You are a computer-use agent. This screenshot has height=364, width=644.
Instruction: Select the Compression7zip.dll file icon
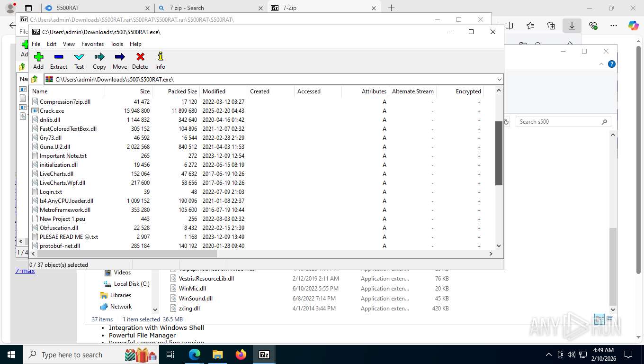35,102
